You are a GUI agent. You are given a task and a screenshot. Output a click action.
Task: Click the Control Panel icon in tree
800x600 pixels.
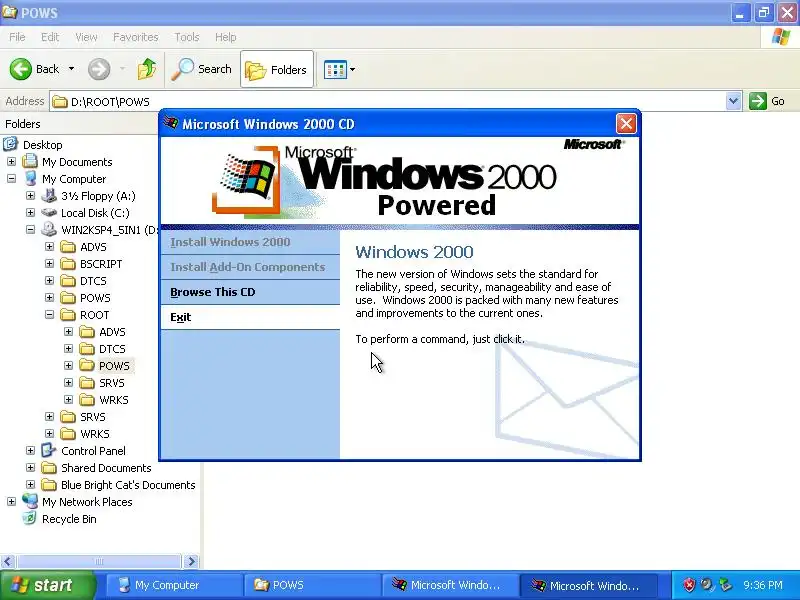49,451
